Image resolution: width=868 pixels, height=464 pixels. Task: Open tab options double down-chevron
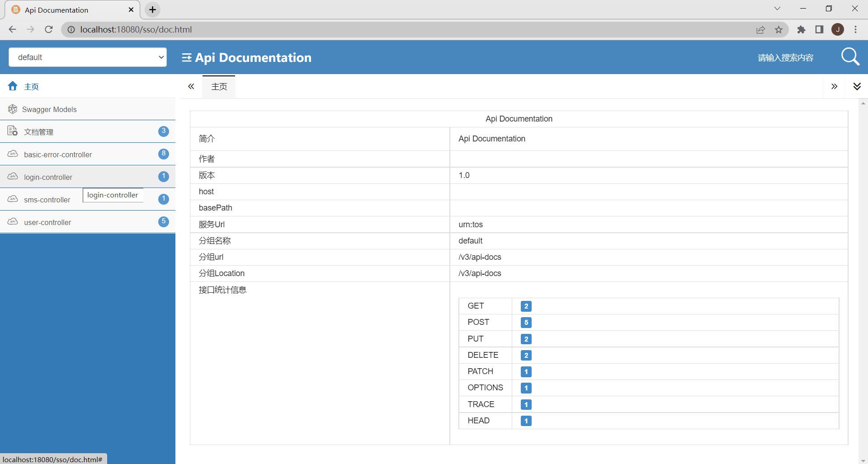(x=857, y=86)
